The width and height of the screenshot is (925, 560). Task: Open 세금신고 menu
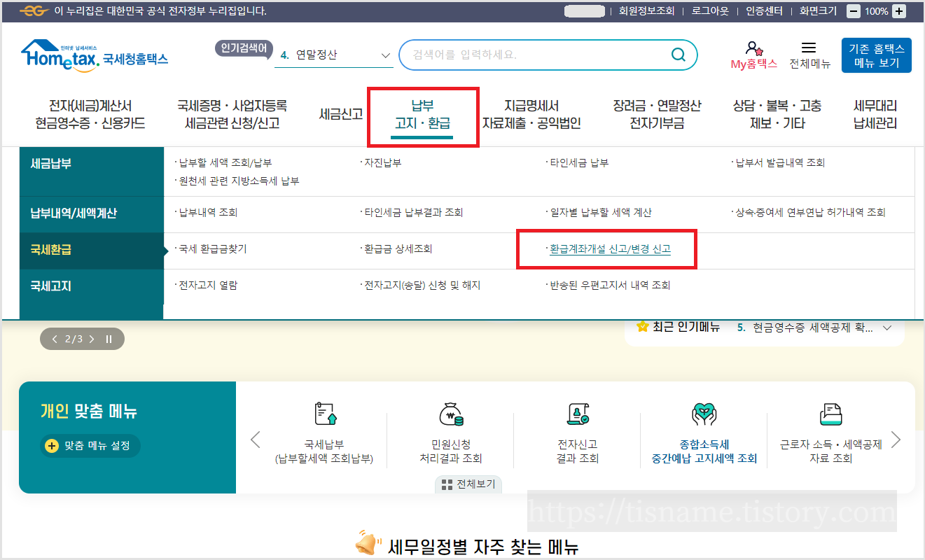(x=341, y=114)
